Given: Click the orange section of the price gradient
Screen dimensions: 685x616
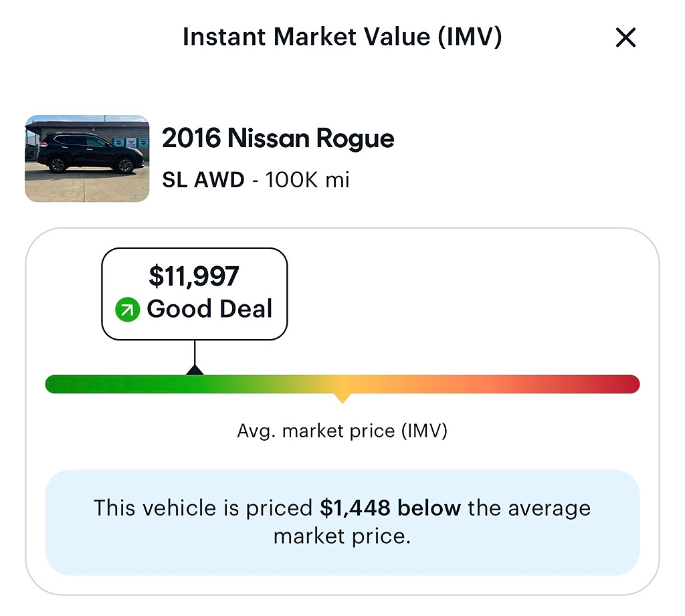Looking at the screenshot, I should click(437, 384).
